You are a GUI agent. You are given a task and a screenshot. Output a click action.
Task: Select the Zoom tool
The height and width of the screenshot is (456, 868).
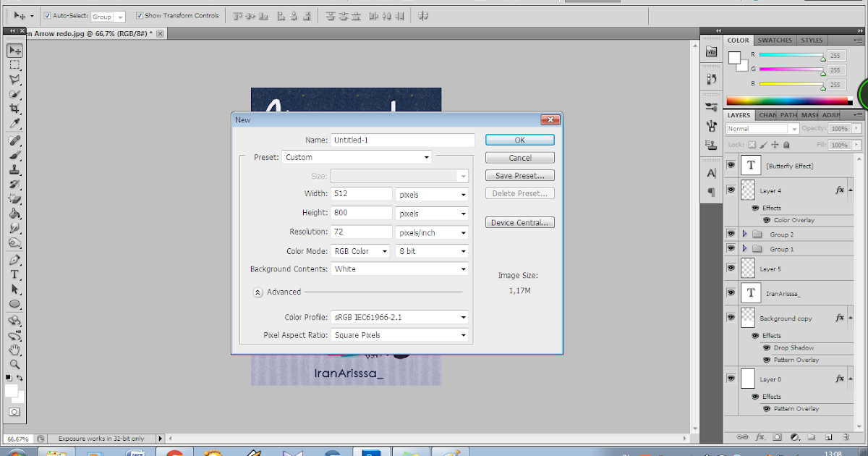[x=14, y=365]
